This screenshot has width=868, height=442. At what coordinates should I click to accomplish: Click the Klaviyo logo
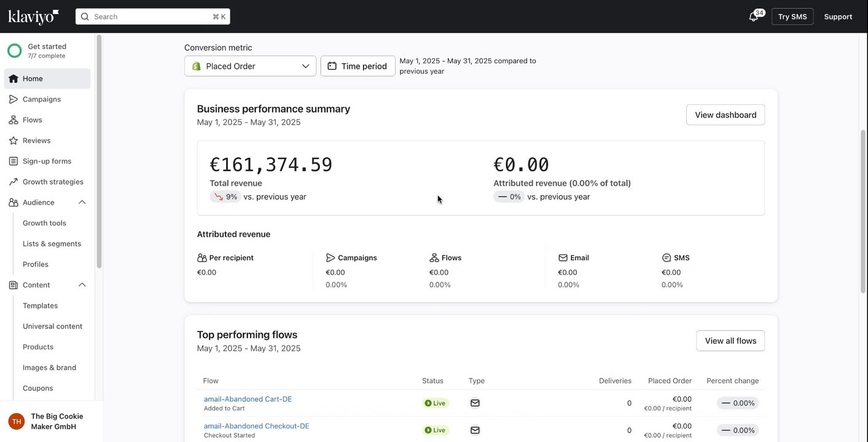point(33,17)
